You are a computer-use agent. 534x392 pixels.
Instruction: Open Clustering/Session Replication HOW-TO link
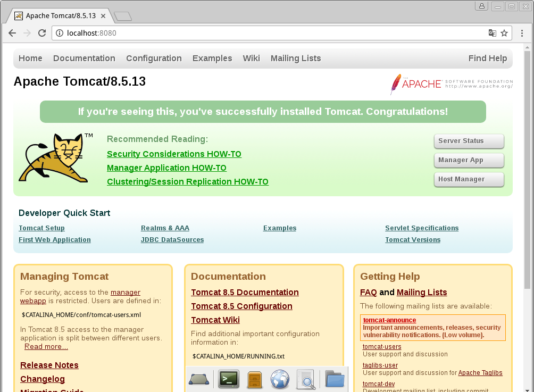tap(188, 182)
